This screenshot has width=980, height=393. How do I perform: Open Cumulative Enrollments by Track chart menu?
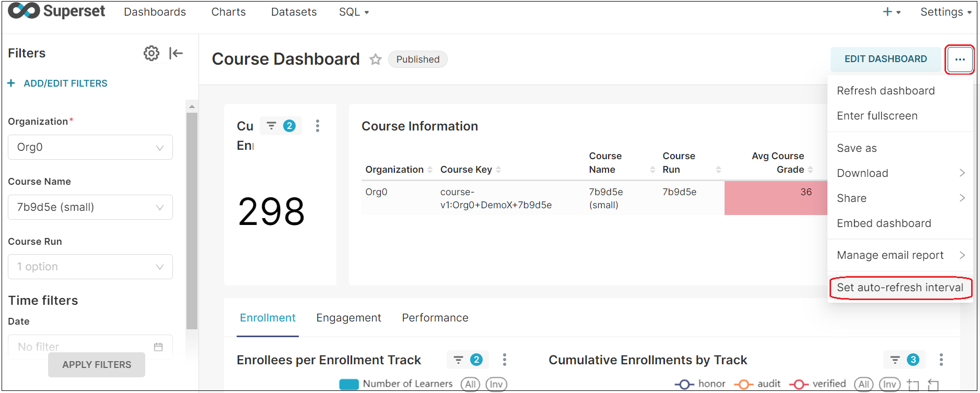click(941, 360)
